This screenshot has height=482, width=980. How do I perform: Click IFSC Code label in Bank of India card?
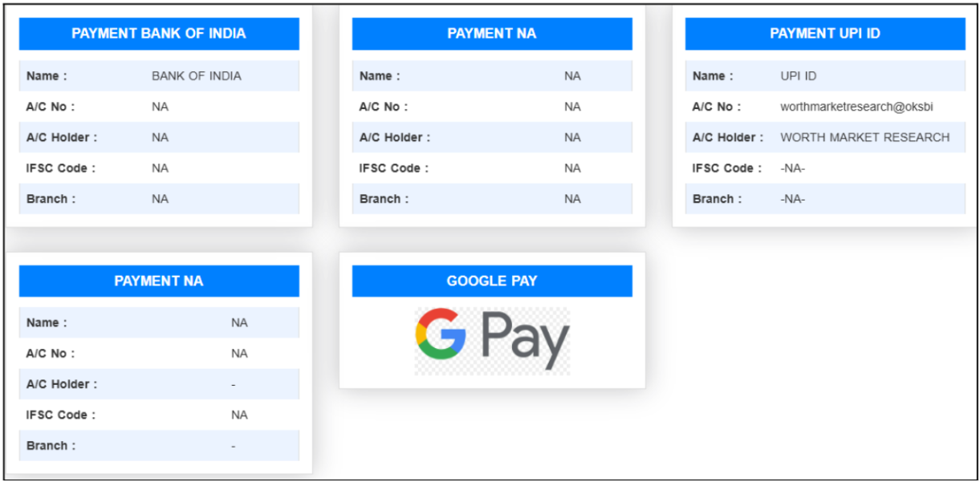(61, 168)
